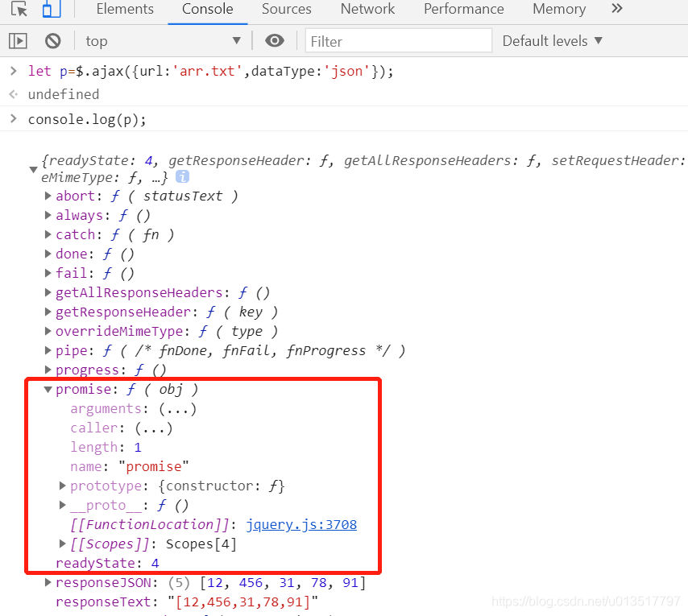Open the top frame context selector
This screenshot has width=688, height=616.
coord(161,40)
